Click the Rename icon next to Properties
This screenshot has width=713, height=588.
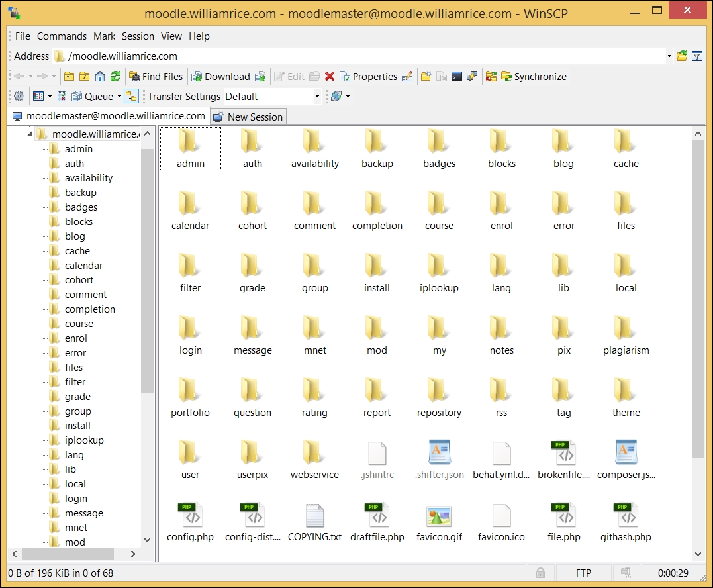(407, 76)
